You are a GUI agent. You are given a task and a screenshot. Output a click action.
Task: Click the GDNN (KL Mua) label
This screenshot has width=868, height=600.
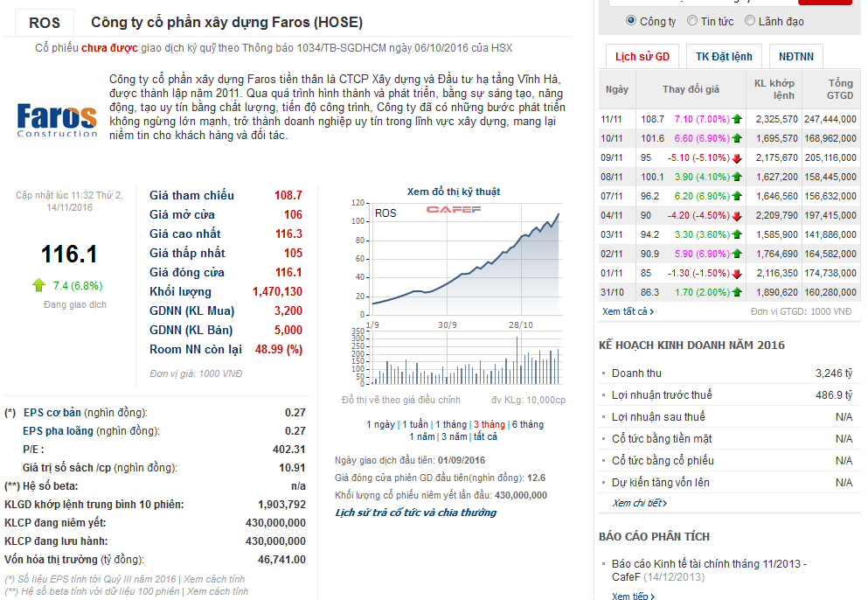192,310
